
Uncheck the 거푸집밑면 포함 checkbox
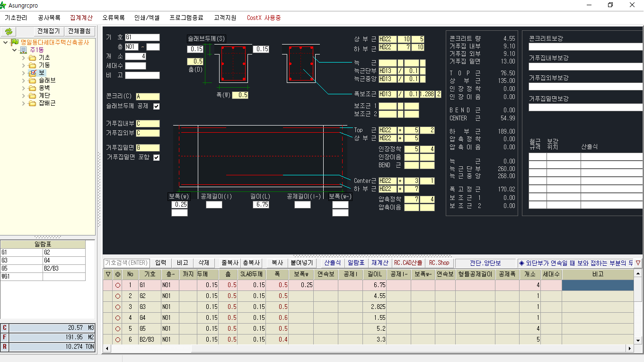point(157,157)
